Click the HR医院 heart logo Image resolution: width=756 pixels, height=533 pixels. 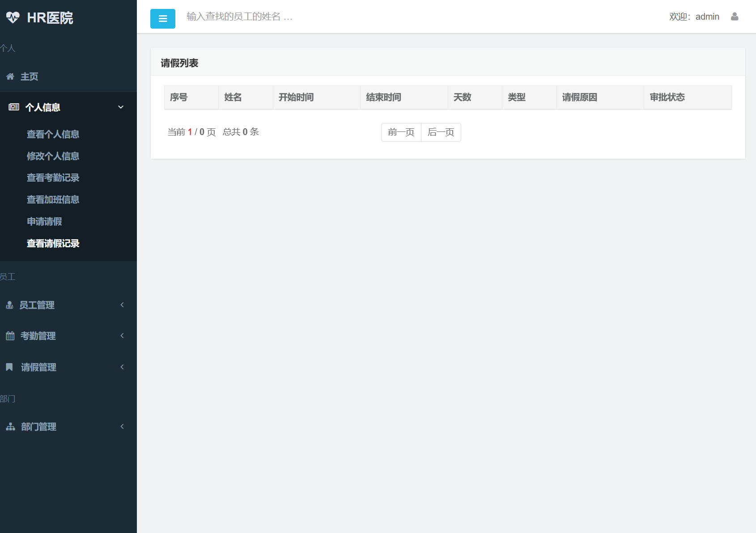[x=13, y=17]
